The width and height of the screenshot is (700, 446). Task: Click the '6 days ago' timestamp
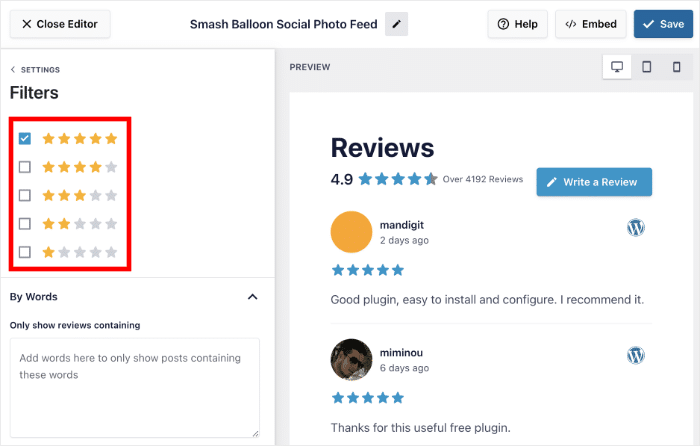[404, 368]
